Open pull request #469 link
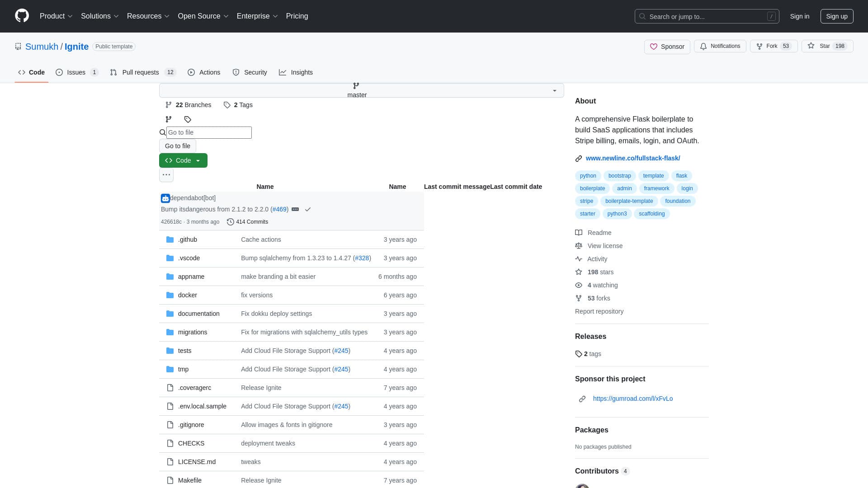The width and height of the screenshot is (868, 488). pos(279,209)
